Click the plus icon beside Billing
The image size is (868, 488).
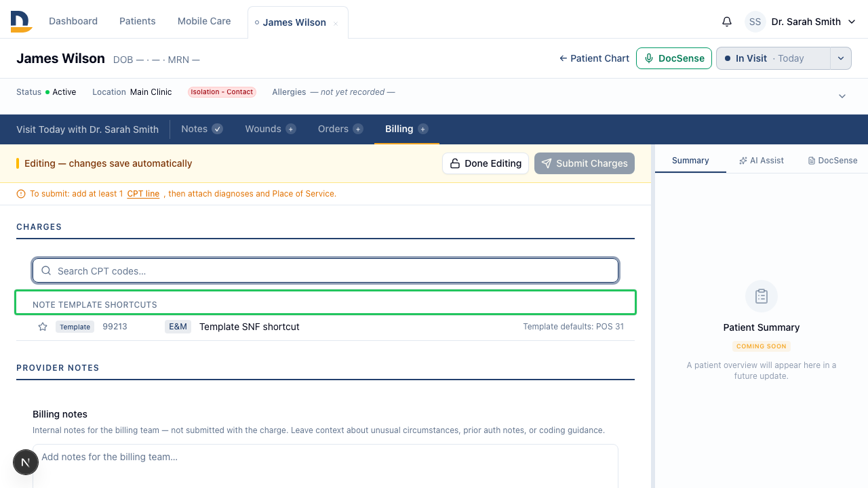coord(422,129)
